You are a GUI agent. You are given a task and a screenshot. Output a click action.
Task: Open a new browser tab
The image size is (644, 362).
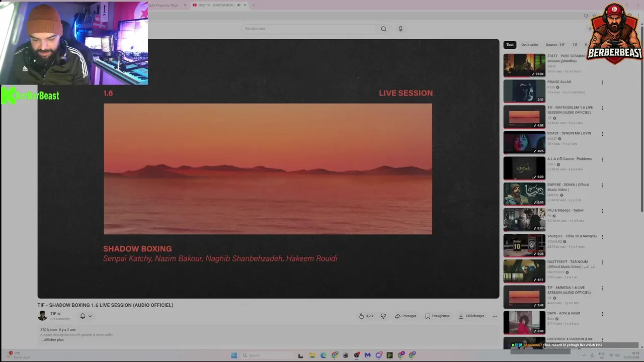tap(254, 5)
